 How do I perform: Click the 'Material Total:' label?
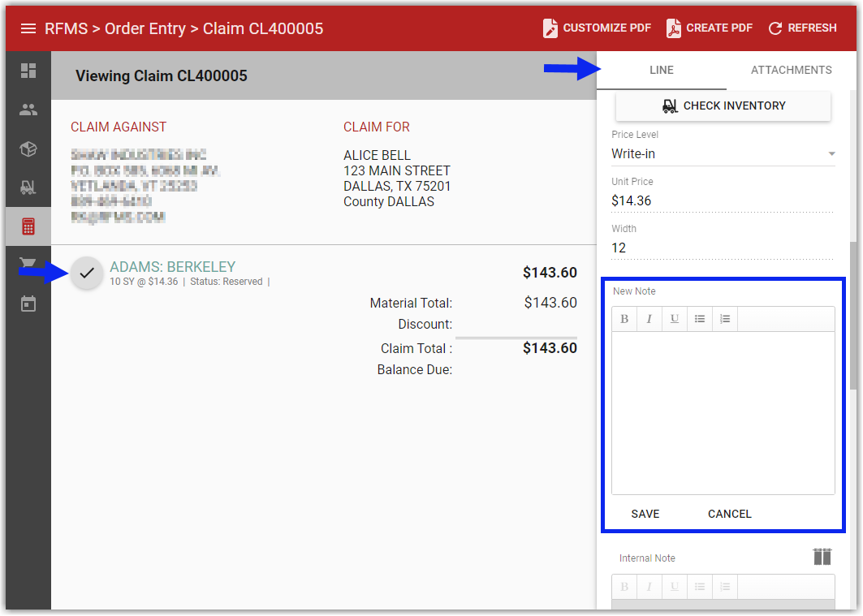(x=411, y=303)
